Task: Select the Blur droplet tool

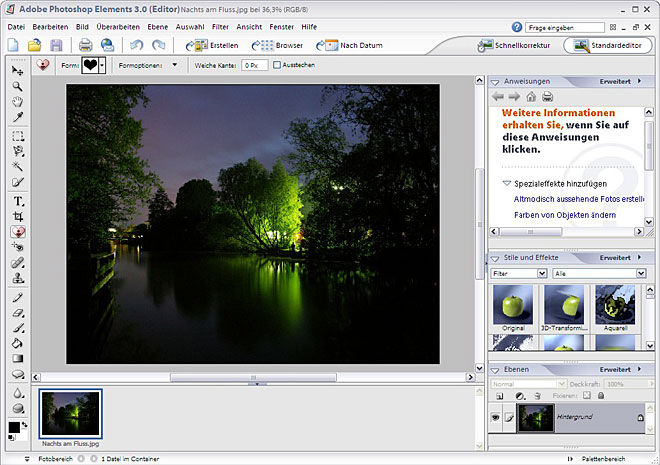Action: [18, 393]
